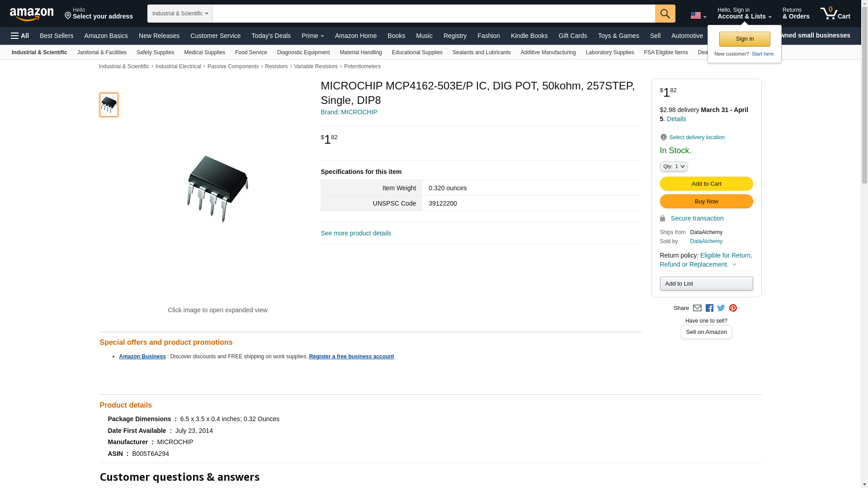Click the search magnifier button

pyautogui.click(x=665, y=14)
